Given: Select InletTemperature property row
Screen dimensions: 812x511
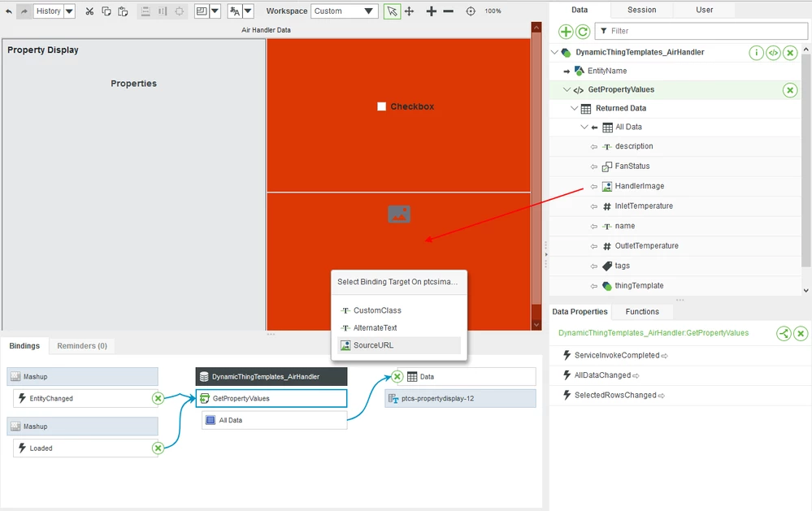Looking at the screenshot, I should (x=675, y=206).
